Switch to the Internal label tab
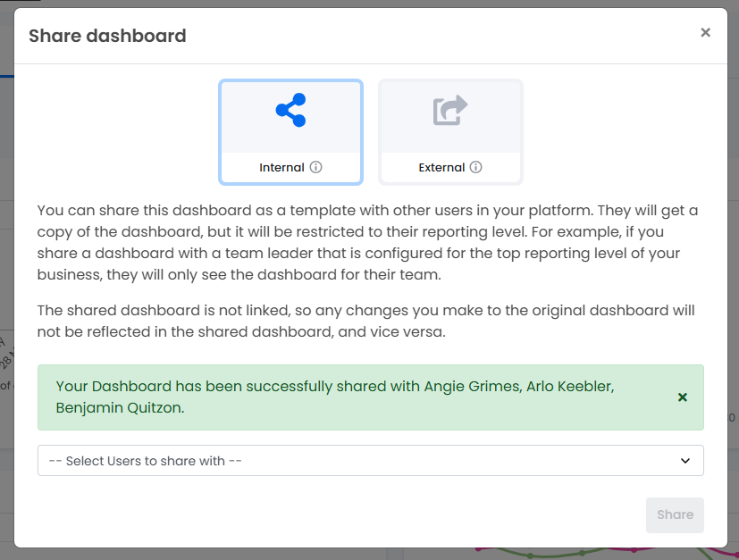This screenshot has height=560, width=739. [x=281, y=167]
